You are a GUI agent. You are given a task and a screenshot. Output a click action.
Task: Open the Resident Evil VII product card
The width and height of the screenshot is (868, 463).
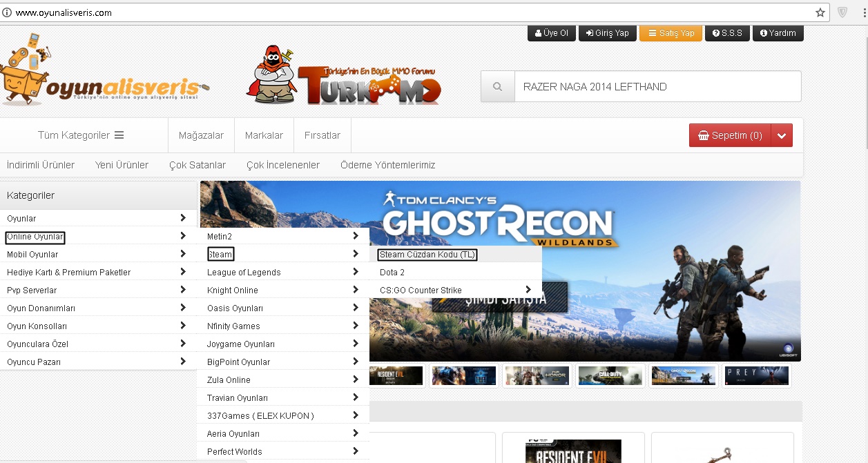pyautogui.click(x=573, y=449)
